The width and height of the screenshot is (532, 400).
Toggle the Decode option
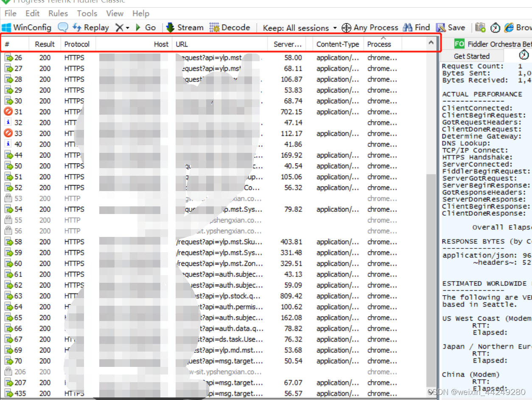coord(230,28)
